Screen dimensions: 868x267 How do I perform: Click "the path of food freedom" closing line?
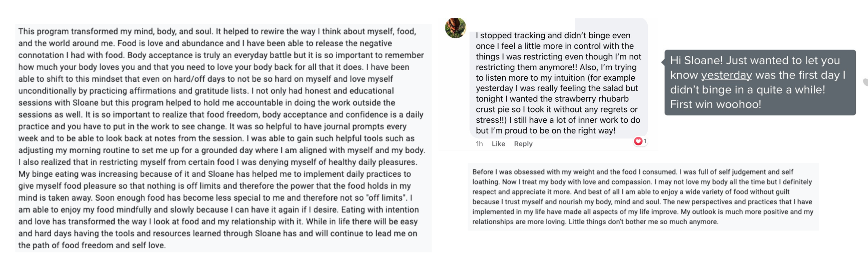pos(92,245)
